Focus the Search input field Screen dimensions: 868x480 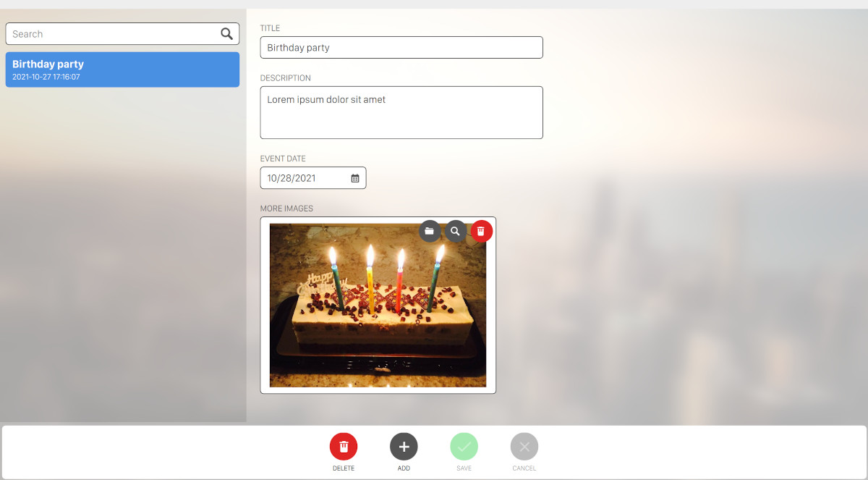(x=112, y=34)
